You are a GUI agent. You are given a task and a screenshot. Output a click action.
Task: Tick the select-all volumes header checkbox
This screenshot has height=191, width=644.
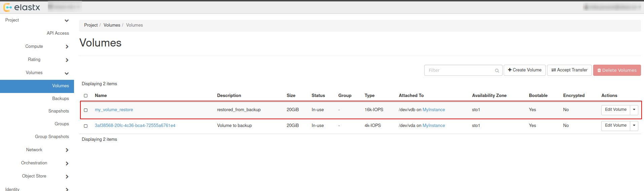click(86, 96)
